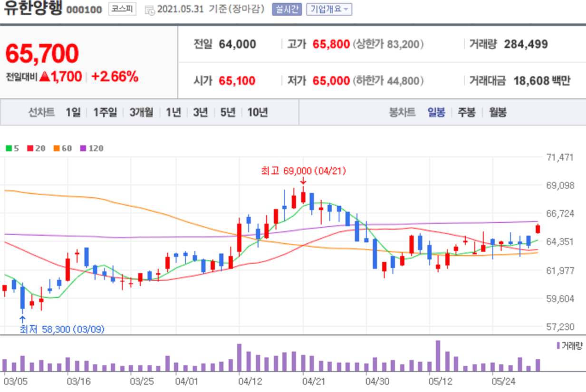This screenshot has width=586, height=392.
Task: Click the 코스피 market badge
Action: (122, 9)
